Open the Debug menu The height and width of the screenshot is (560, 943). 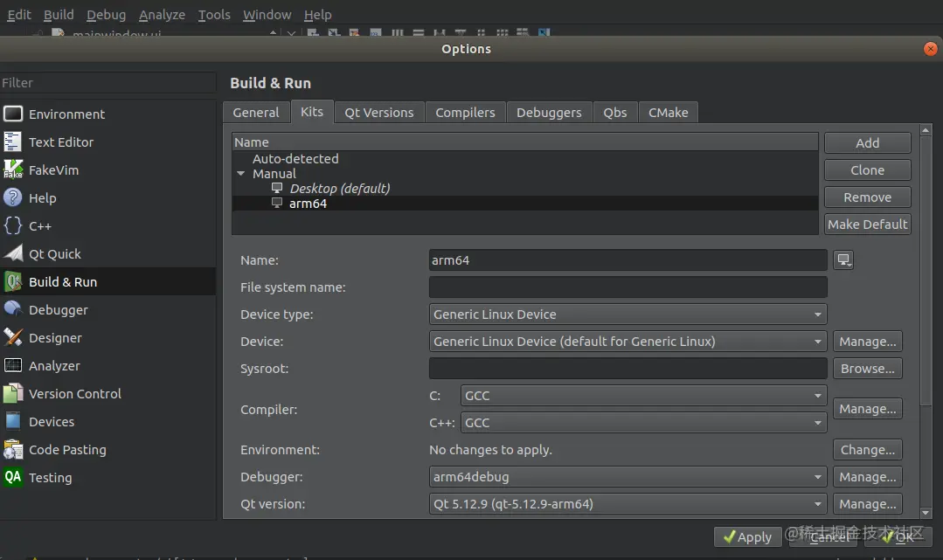coord(106,15)
